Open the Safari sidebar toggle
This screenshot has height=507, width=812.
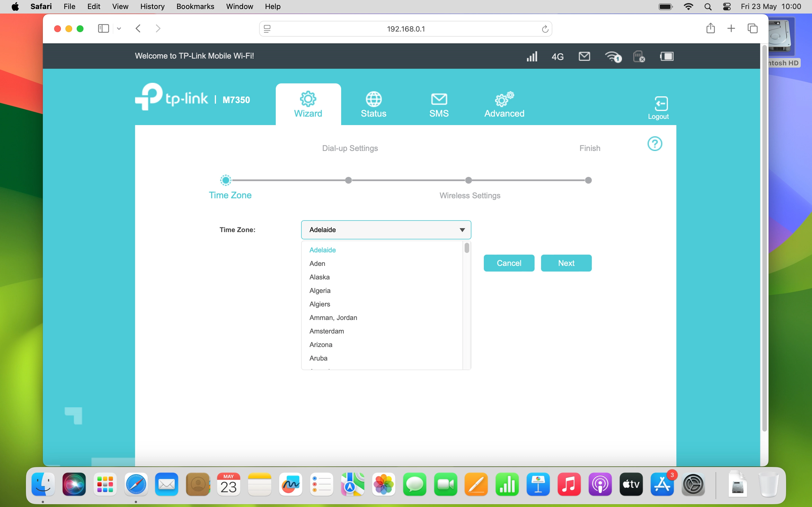point(103,28)
